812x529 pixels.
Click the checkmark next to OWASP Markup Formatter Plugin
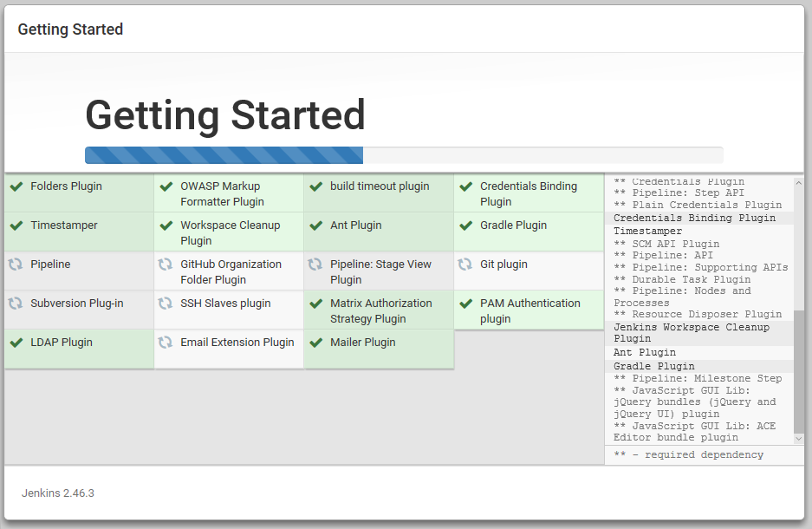pyautogui.click(x=166, y=186)
